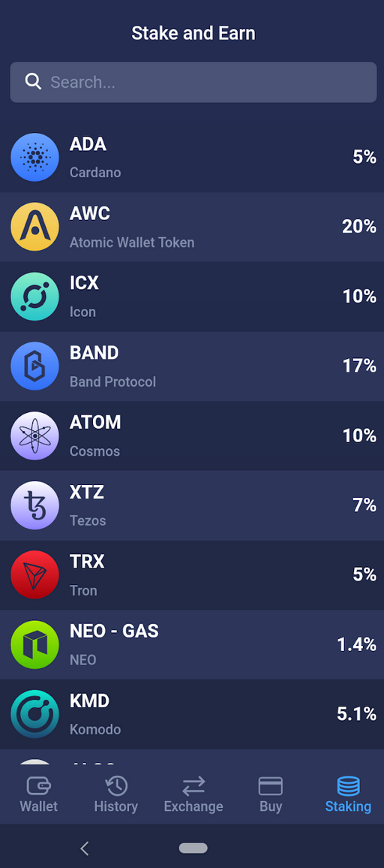The height and width of the screenshot is (868, 384).
Task: Tap the Tron TRX coin logo
Action: pyautogui.click(x=34, y=574)
